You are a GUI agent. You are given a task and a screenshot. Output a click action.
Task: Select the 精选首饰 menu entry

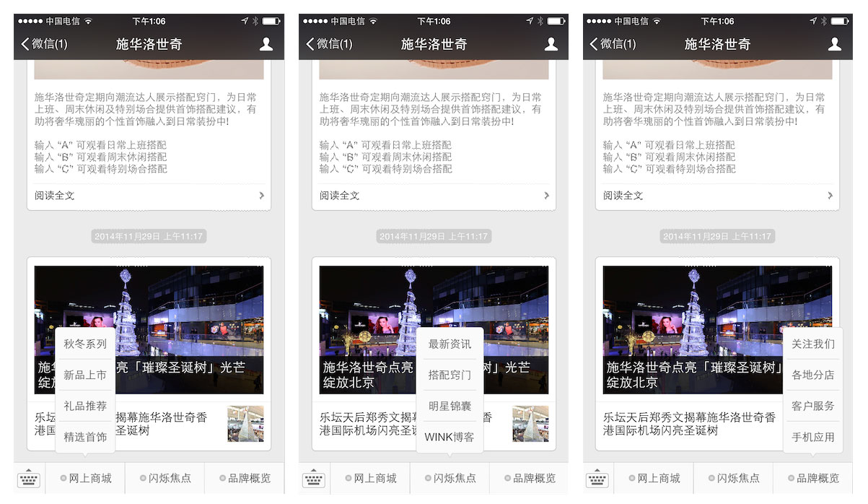[x=85, y=437]
